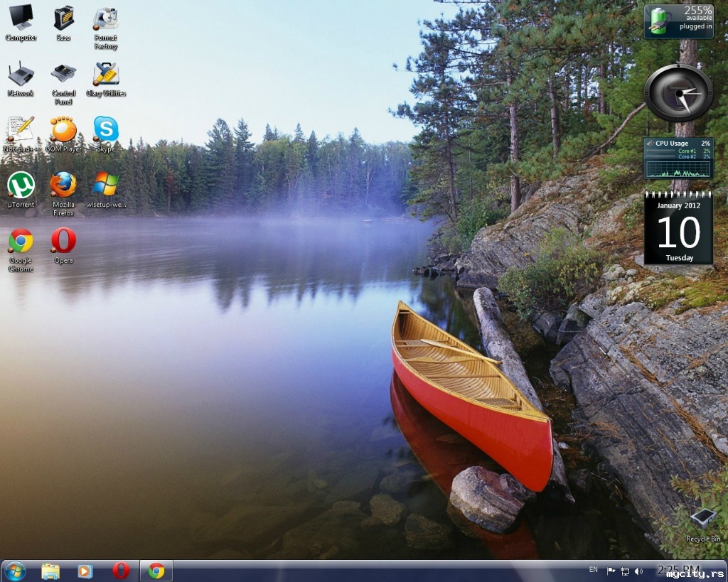Click the analog clock gadget
Image resolution: width=728 pixels, height=582 pixels.
[678, 93]
